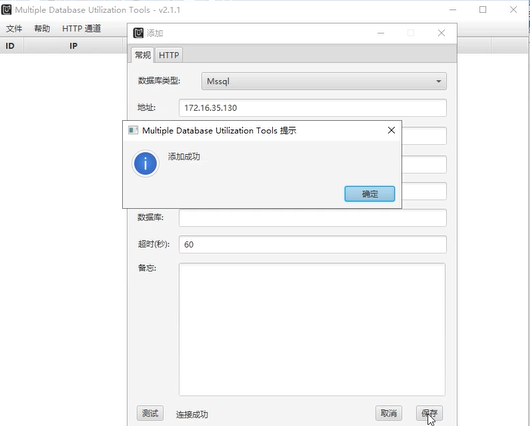This screenshot has height=426, width=530.
Task: Switch to the HTTP tab
Action: click(x=169, y=55)
